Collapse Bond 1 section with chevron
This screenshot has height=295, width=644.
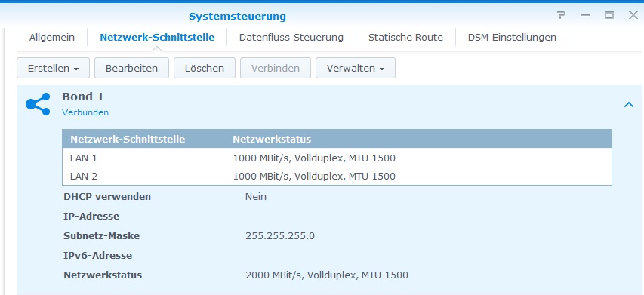click(628, 105)
